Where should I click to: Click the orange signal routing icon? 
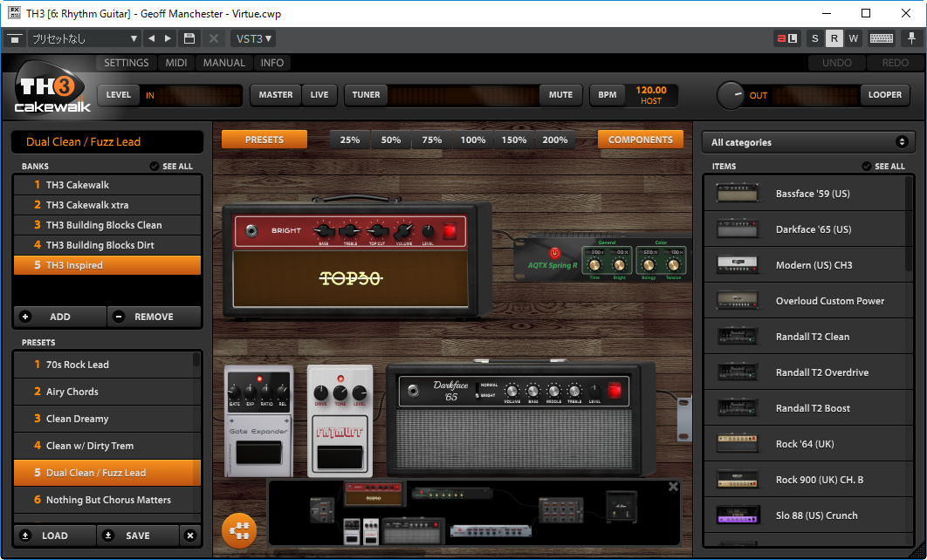[x=239, y=530]
